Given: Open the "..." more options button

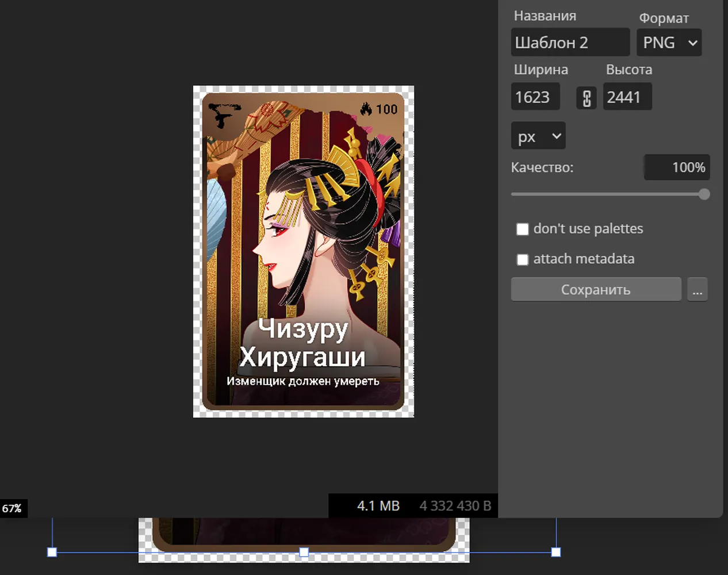Looking at the screenshot, I should pyautogui.click(x=698, y=289).
